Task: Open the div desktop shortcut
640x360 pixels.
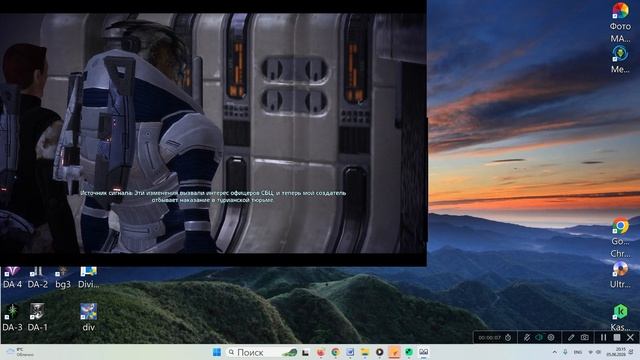Action: coord(89,318)
